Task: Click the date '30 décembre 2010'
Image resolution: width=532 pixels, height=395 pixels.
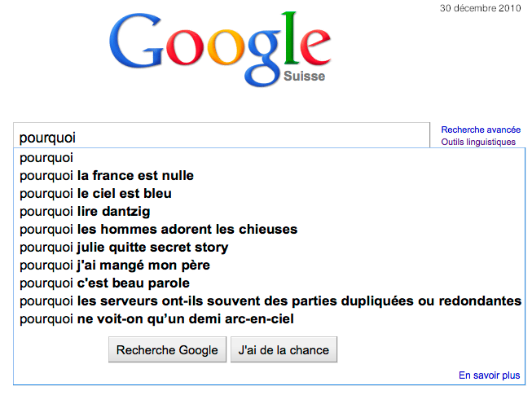Action: (x=480, y=9)
